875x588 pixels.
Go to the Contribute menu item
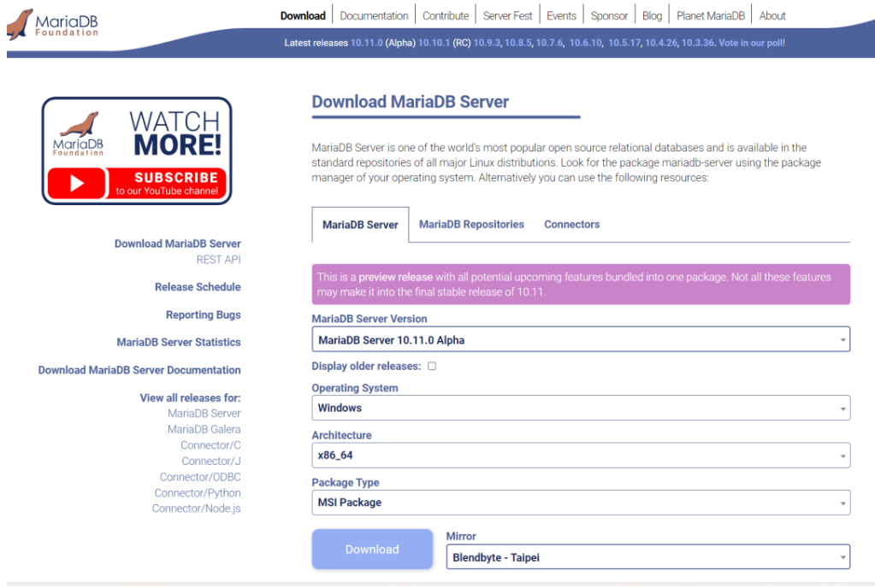tap(446, 15)
